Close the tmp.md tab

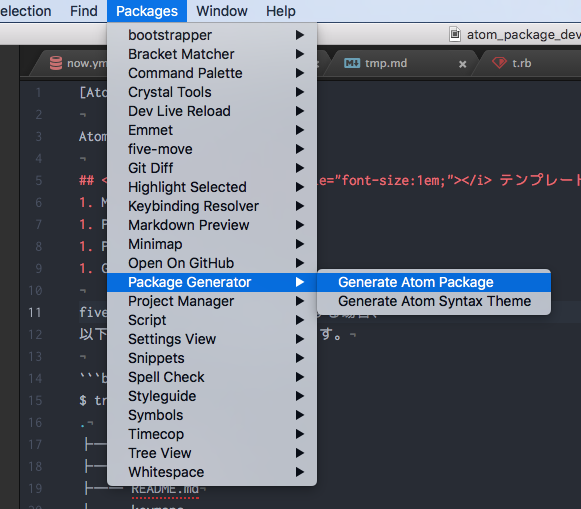pos(462,64)
